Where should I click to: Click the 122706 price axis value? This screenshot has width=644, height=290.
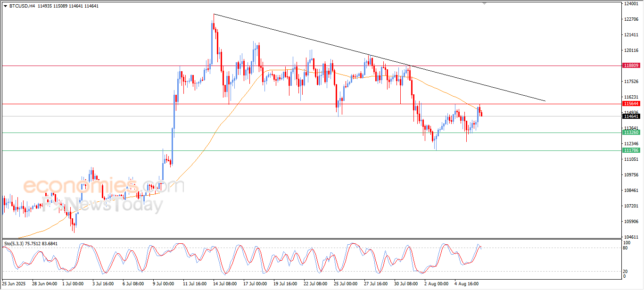[x=631, y=19]
